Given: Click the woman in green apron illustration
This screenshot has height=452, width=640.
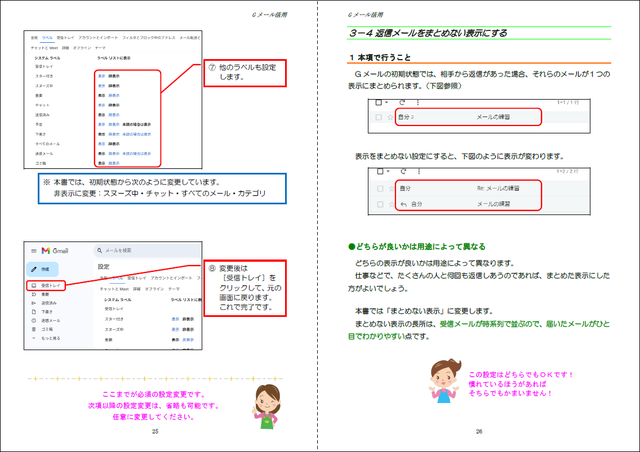Looking at the screenshot, I should (x=266, y=406).
